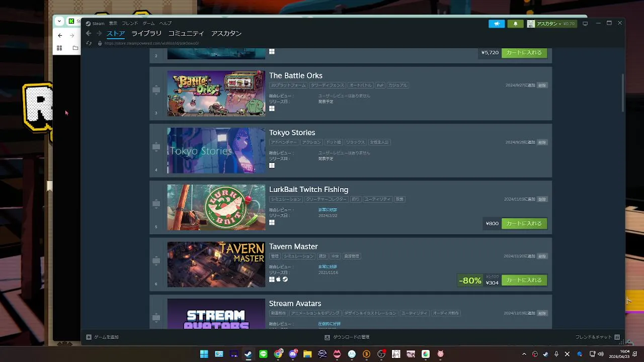The width and height of the screenshot is (644, 362).
Task: Click the microphone icon in system tray
Action: (556, 354)
